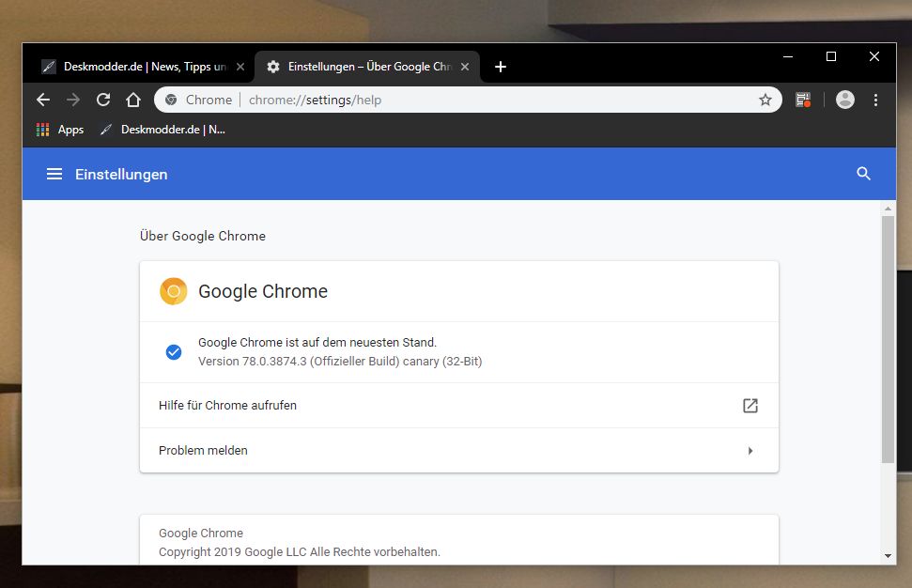Open the Apps grid shortcut in the bookmarks bar

60,130
